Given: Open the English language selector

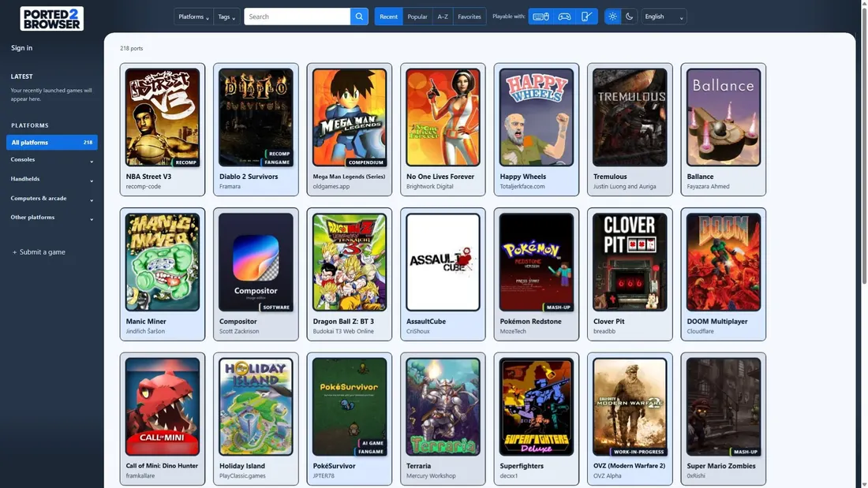Looking at the screenshot, I should (664, 17).
